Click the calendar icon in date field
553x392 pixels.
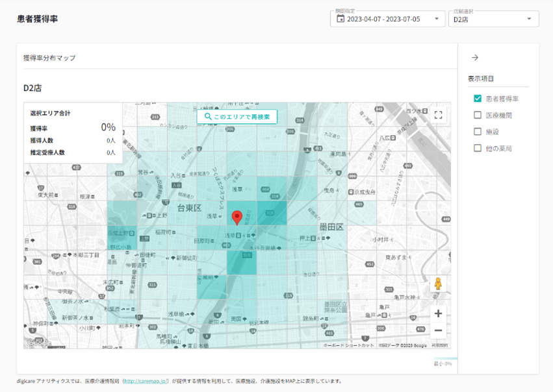(340, 19)
